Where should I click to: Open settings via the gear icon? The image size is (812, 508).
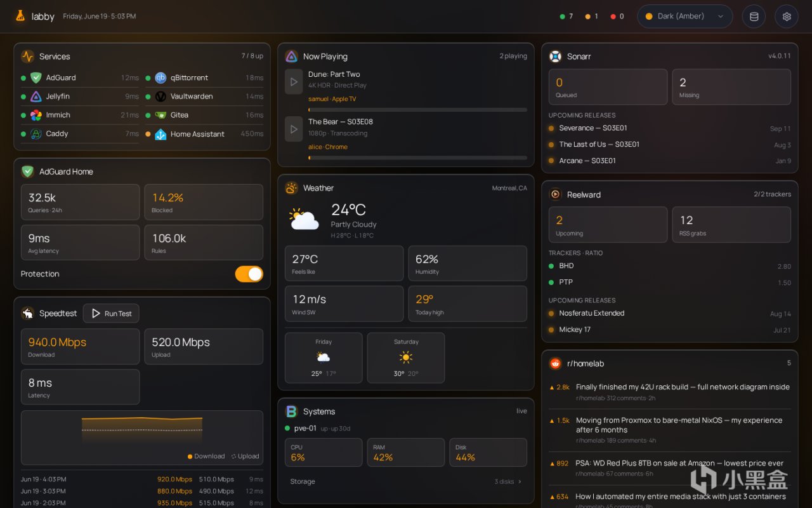tap(787, 17)
